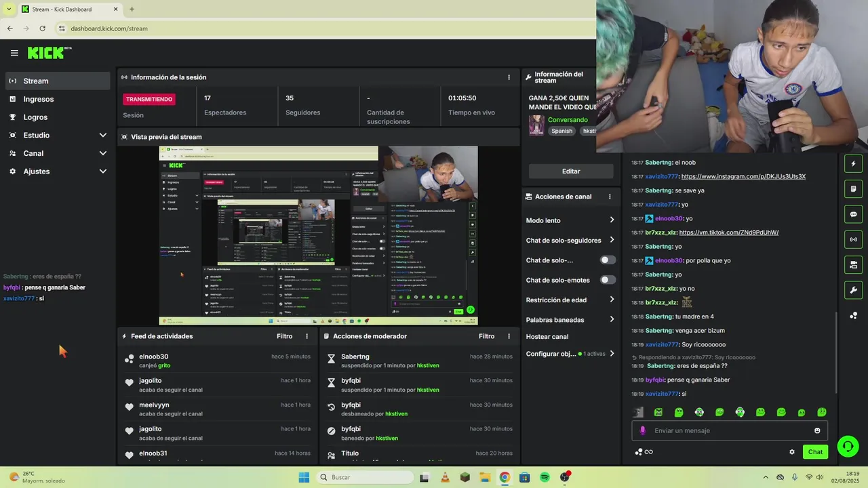
Task: Open Feed de actividades three-dot menu
Action: (x=307, y=336)
